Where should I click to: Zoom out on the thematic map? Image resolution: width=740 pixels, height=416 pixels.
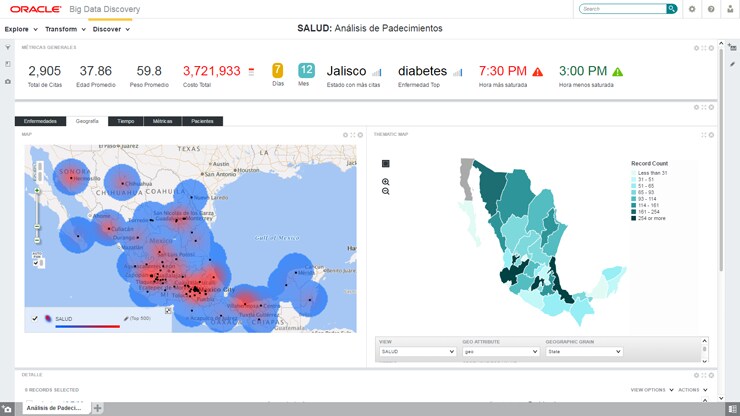[386, 191]
